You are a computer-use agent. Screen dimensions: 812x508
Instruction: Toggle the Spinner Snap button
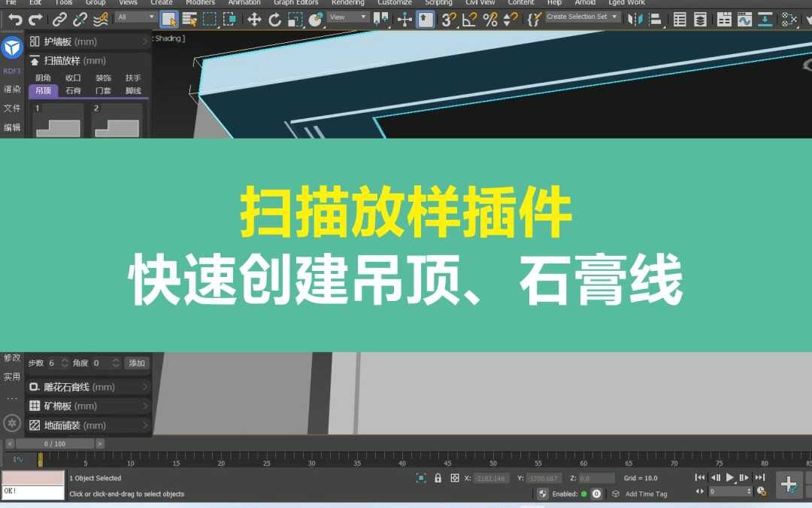pyautogui.click(x=510, y=20)
